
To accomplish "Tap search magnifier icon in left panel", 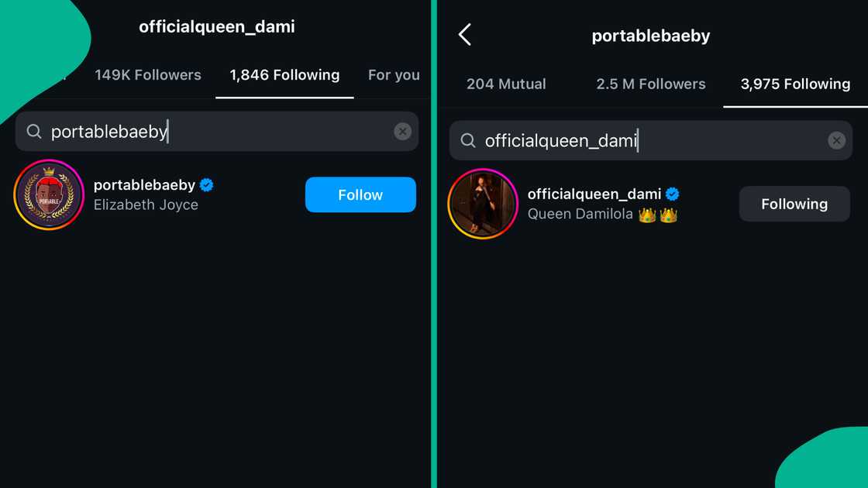I will pos(34,132).
